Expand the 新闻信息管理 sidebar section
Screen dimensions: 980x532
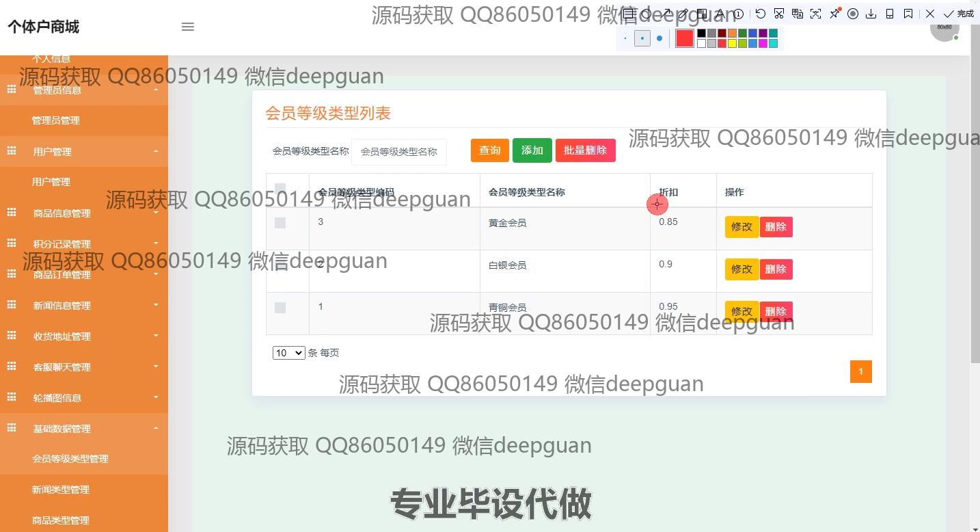(x=83, y=306)
